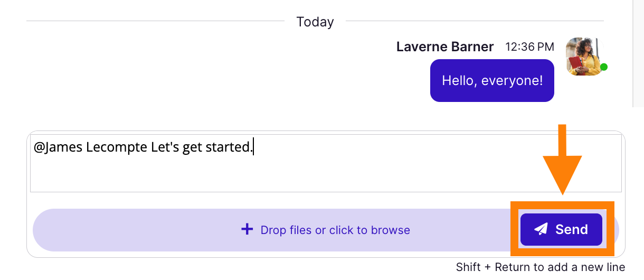Click the chat scrollbar on the right edge
Screen dimensions: 644x280
pos(638,53)
